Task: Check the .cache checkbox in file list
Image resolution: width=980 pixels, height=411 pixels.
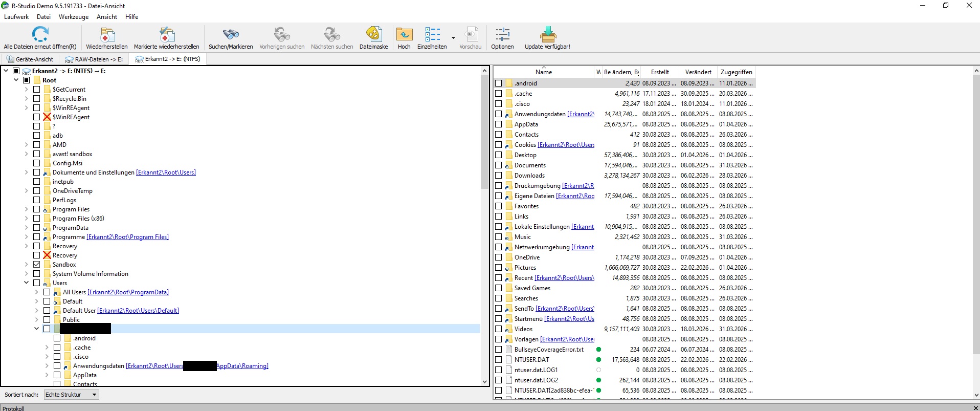Action: click(498, 94)
